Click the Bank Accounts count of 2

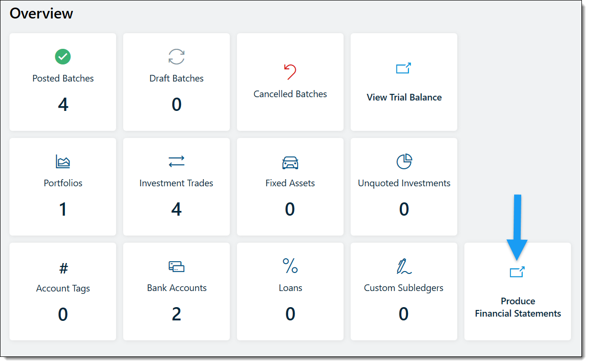[176, 314]
